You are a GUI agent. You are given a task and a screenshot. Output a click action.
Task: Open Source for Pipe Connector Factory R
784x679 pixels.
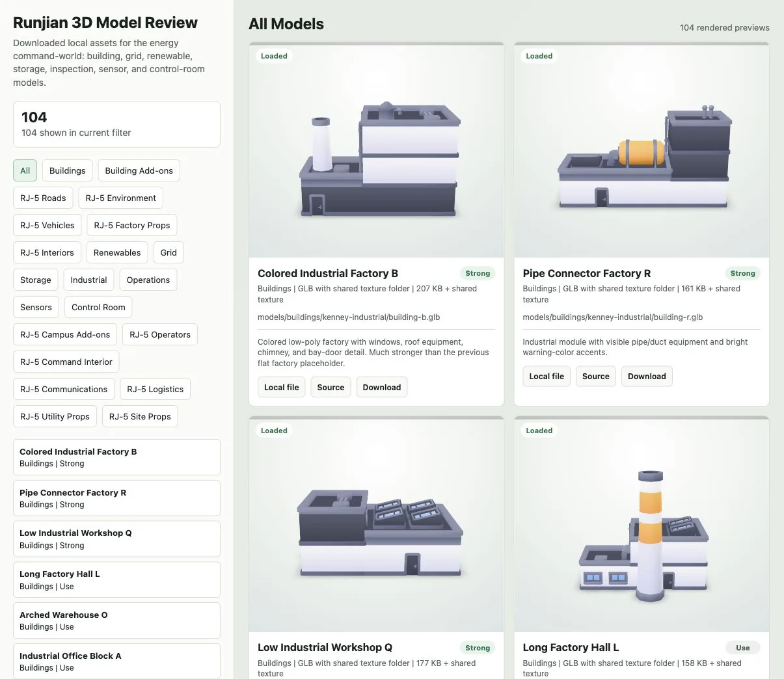(x=596, y=376)
